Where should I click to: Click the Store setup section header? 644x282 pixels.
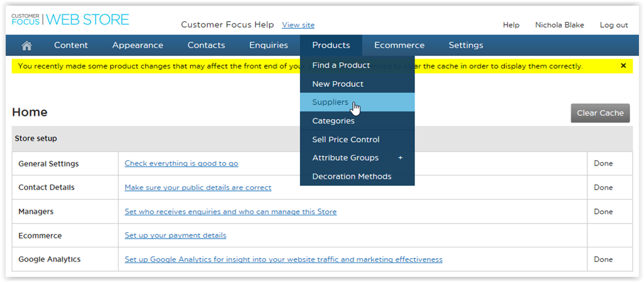tap(36, 138)
